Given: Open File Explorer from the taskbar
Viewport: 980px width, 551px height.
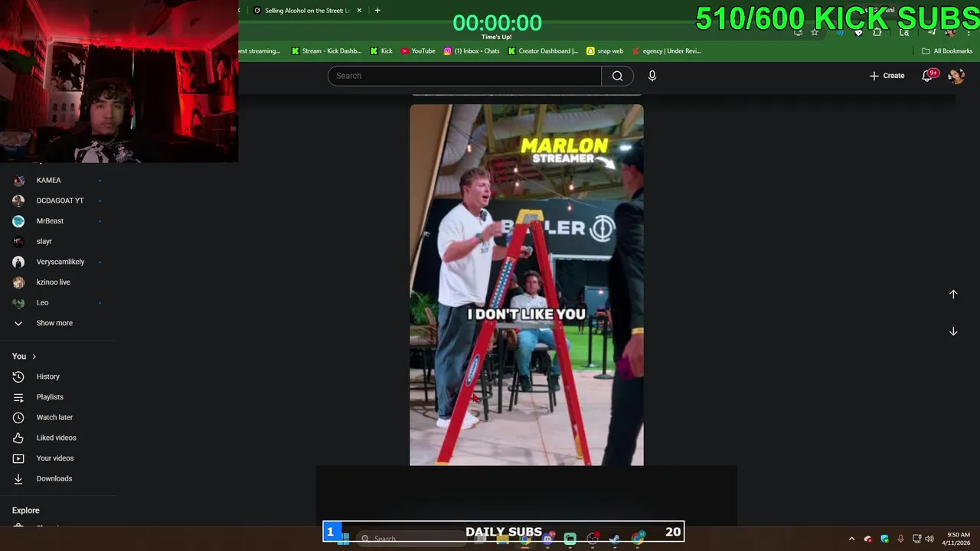Looking at the screenshot, I should coord(503,539).
